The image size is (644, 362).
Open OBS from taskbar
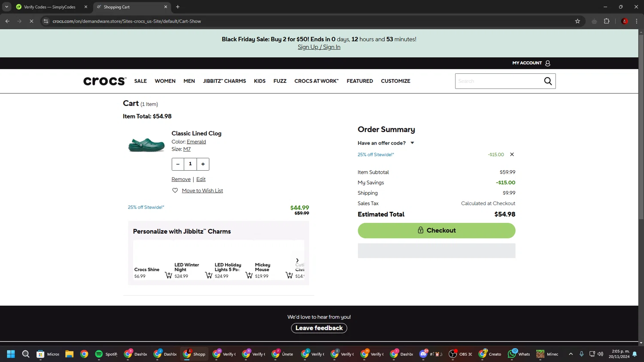tap(460, 354)
